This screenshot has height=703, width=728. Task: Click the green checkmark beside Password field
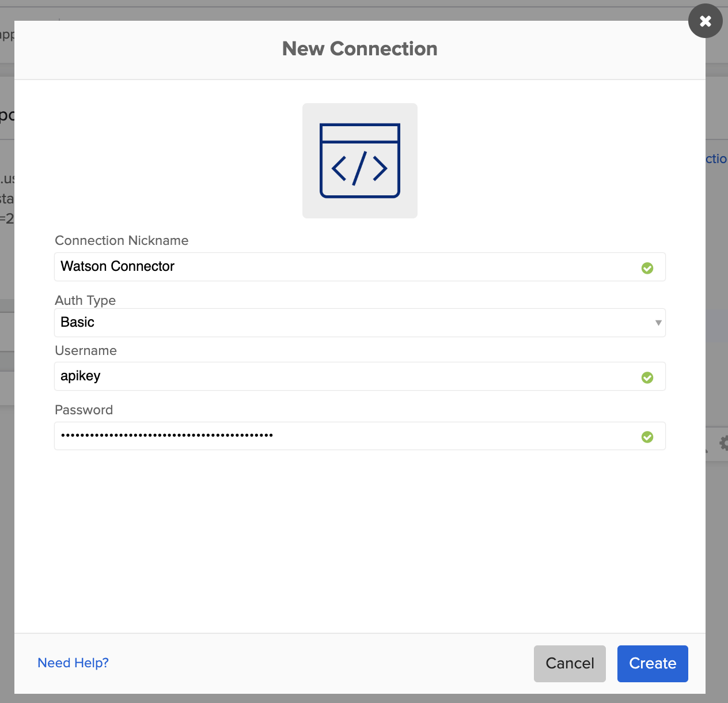coord(647,437)
